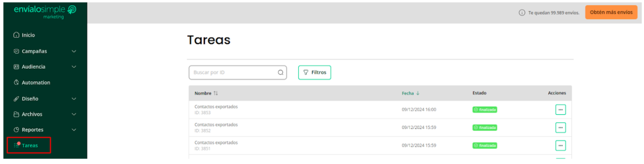Open actions menu for task ID 3853
This screenshot has width=644, height=164.
[x=560, y=110]
